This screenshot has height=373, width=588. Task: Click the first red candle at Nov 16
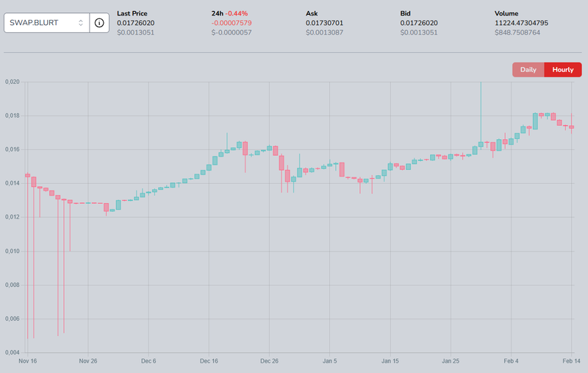[x=27, y=175]
